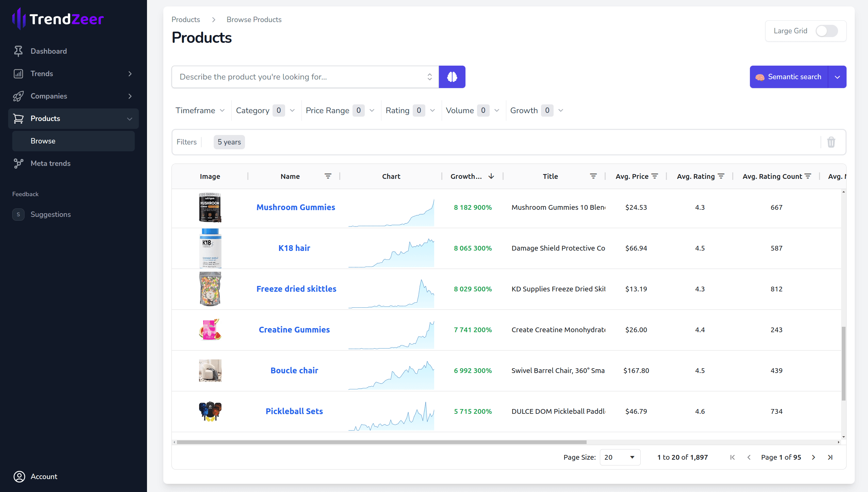Select Dashboard in the sidebar
The height and width of the screenshot is (492, 868).
click(48, 51)
